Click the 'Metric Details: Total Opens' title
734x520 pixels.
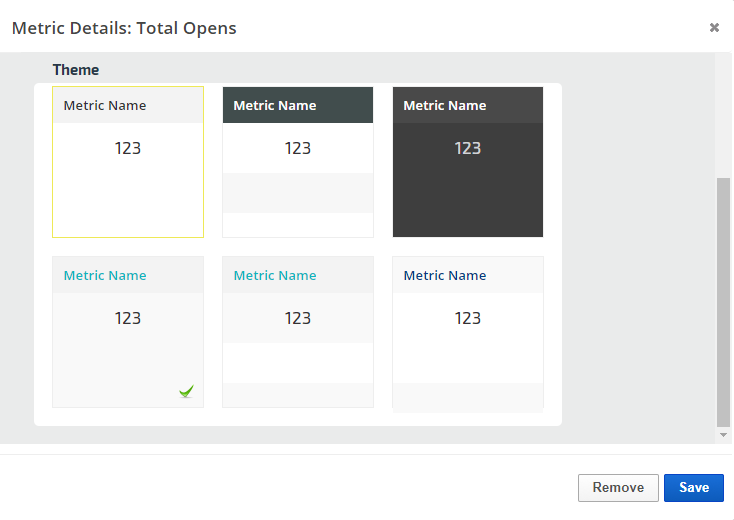coord(124,28)
